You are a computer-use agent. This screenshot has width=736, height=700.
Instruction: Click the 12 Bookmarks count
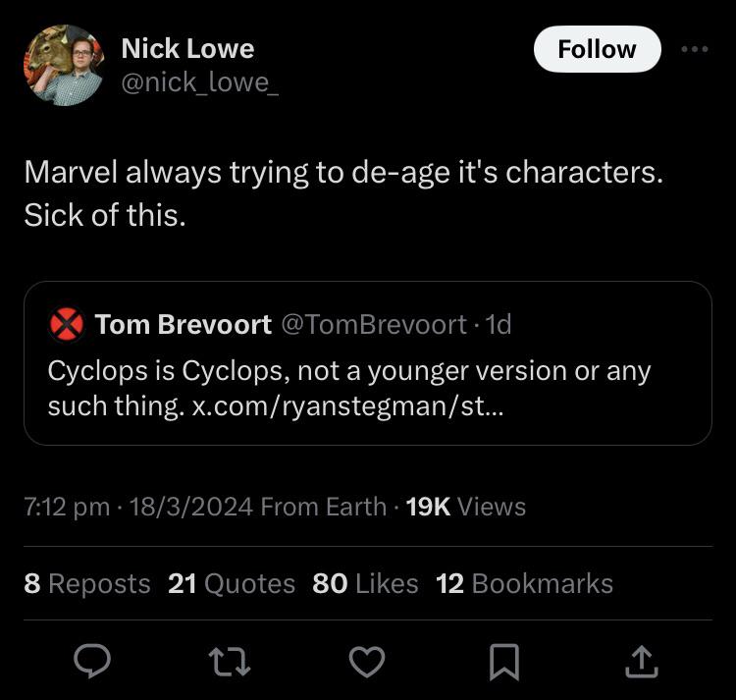click(x=524, y=583)
